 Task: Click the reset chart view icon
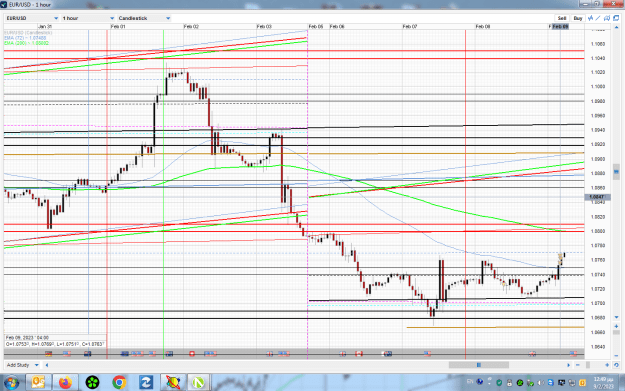coord(616,365)
